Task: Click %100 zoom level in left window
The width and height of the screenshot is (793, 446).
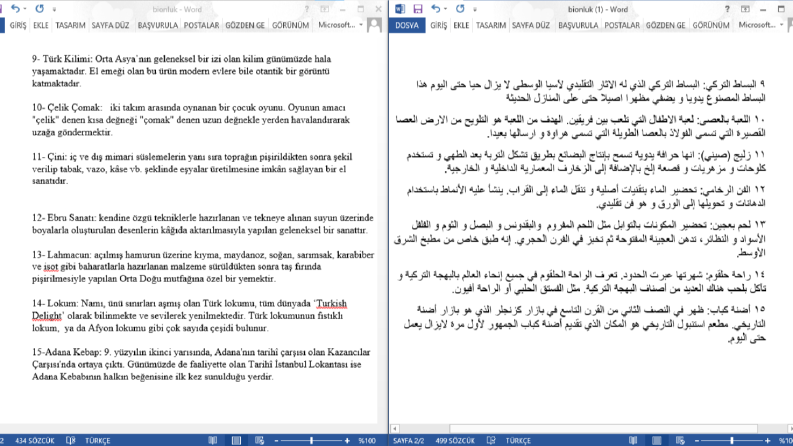Action: (367, 440)
